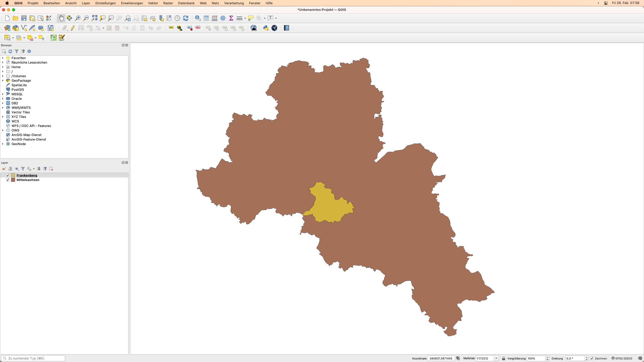Viewport: 644px width, 362px height.
Task: Open the Projekt menu
Action: (x=33, y=3)
